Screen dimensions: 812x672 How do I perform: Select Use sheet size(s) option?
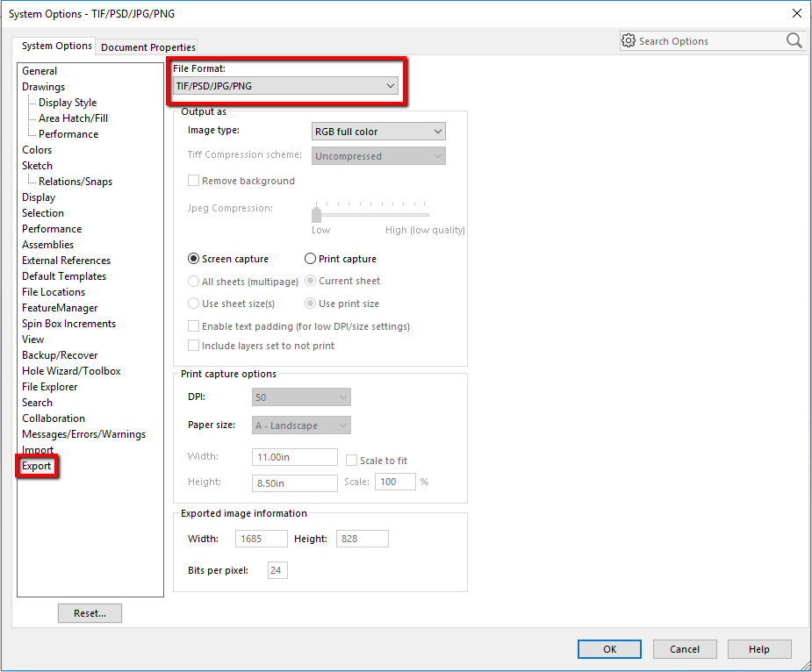pos(194,304)
